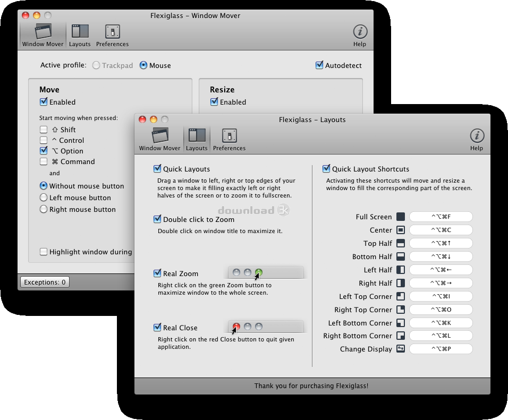
Task: Click the Full Screen layout icon
Action: pyautogui.click(x=401, y=217)
